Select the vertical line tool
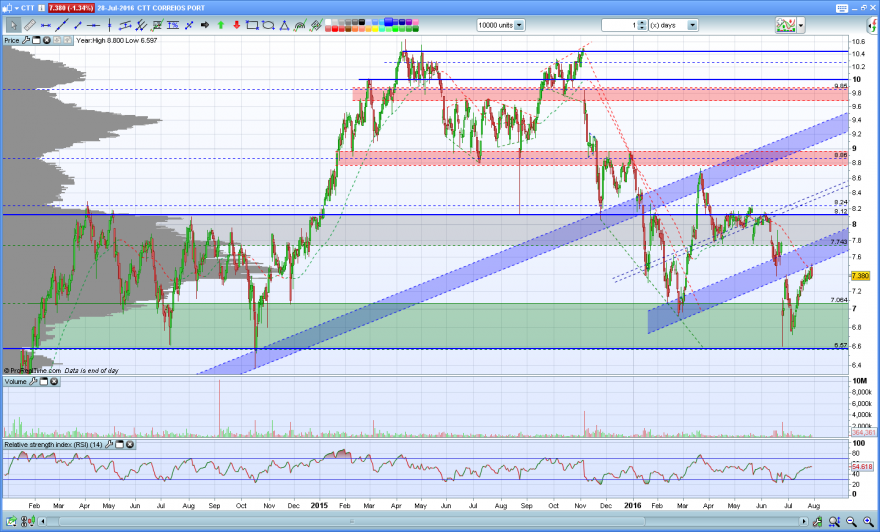Screen dimensions: 880x532 [109, 25]
